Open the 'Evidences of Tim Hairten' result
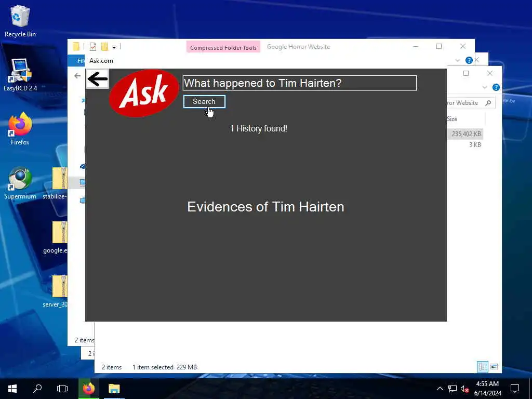Viewport: 532px width, 399px height. pyautogui.click(x=265, y=207)
